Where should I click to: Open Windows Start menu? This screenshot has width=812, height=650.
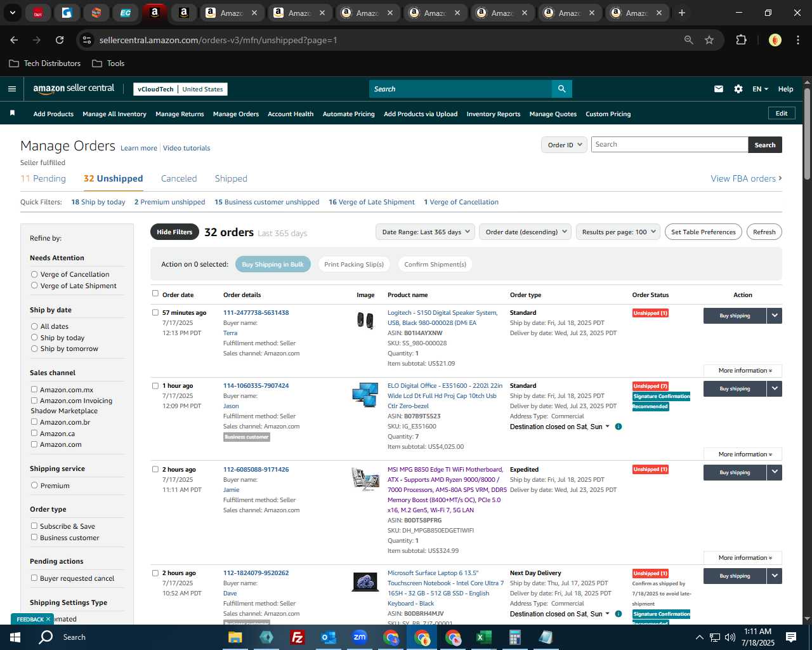[x=15, y=637]
